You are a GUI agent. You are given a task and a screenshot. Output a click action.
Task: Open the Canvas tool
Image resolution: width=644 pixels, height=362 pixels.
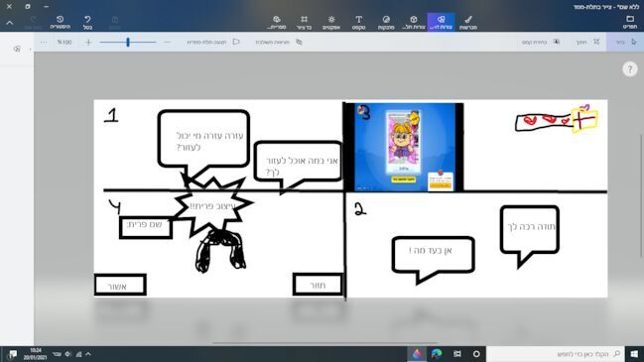(304, 22)
